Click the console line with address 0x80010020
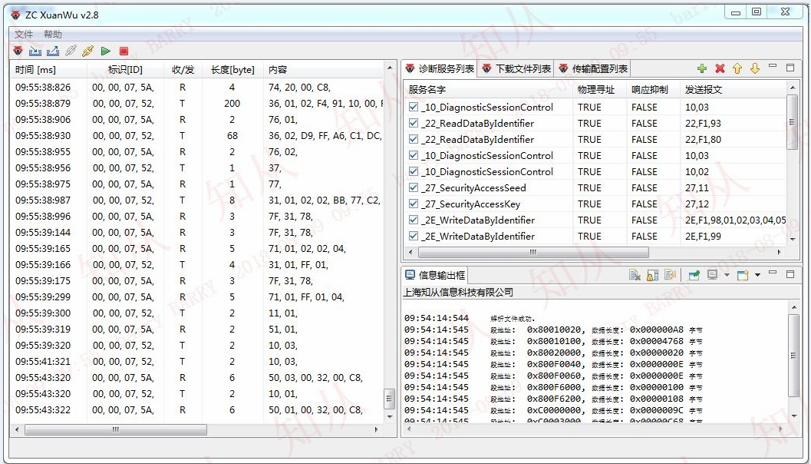This screenshot has width=811, height=464. (x=553, y=330)
